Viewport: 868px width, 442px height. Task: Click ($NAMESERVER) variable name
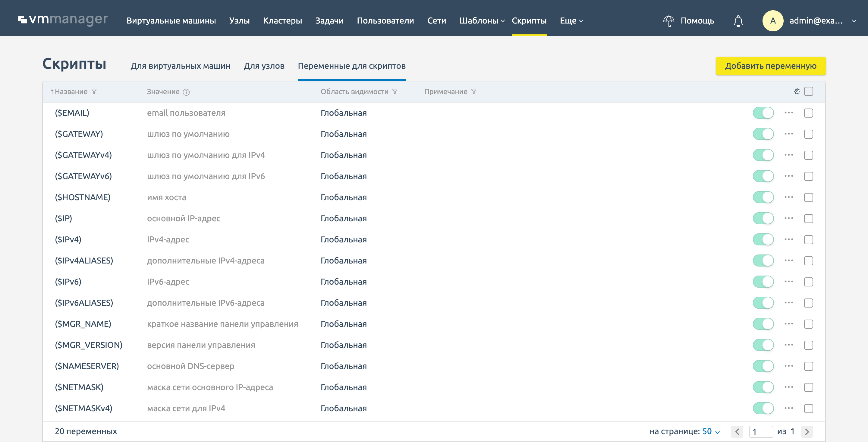(x=87, y=366)
